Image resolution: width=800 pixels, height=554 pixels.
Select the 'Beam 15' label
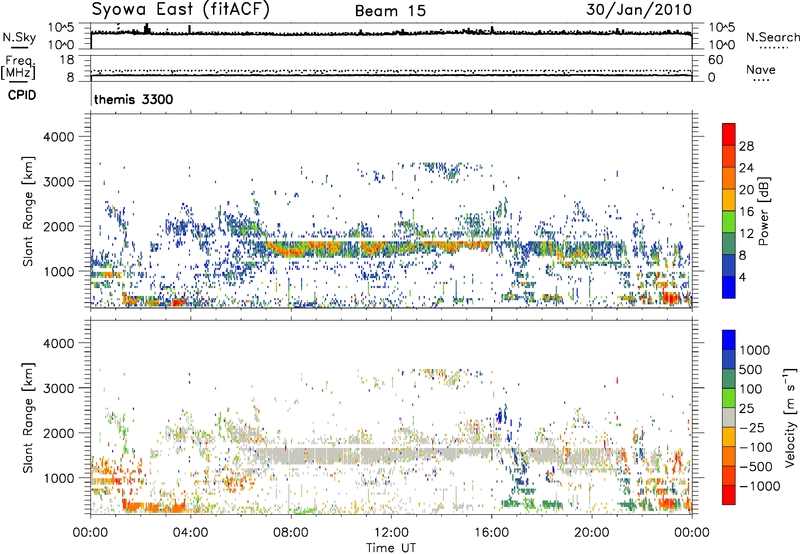coord(390,11)
